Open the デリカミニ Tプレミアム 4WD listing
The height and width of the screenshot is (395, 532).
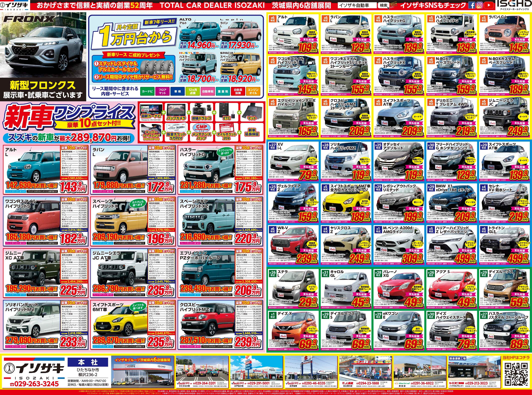point(451,118)
